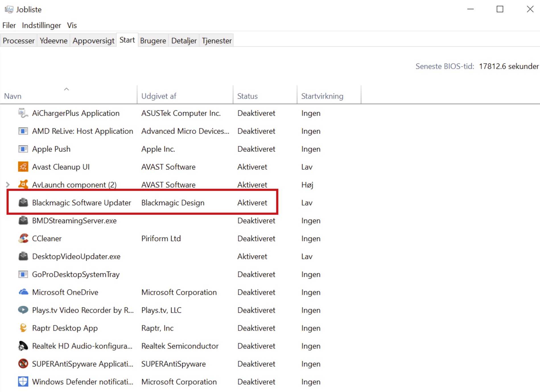Open the Indstillinger menu
540x392 pixels.
pyautogui.click(x=42, y=25)
